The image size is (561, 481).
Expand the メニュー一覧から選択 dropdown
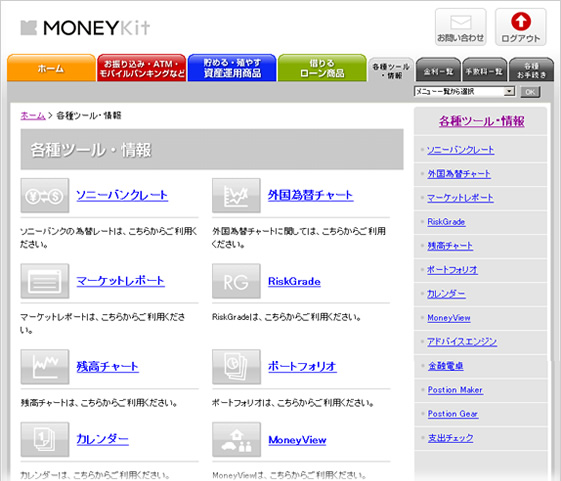point(464,92)
